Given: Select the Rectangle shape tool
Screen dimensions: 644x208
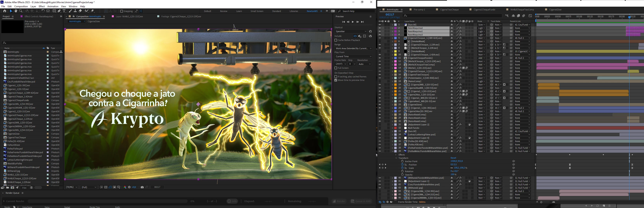Looking at the screenshot, I should (54, 11).
